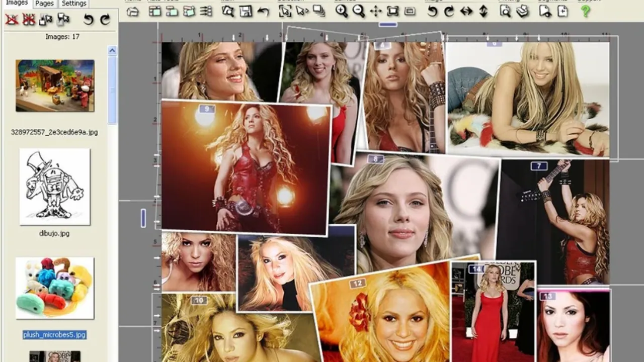Viewport: 644px width, 362px height.
Task: Click the stacked layers order icon
Action: coord(319,11)
